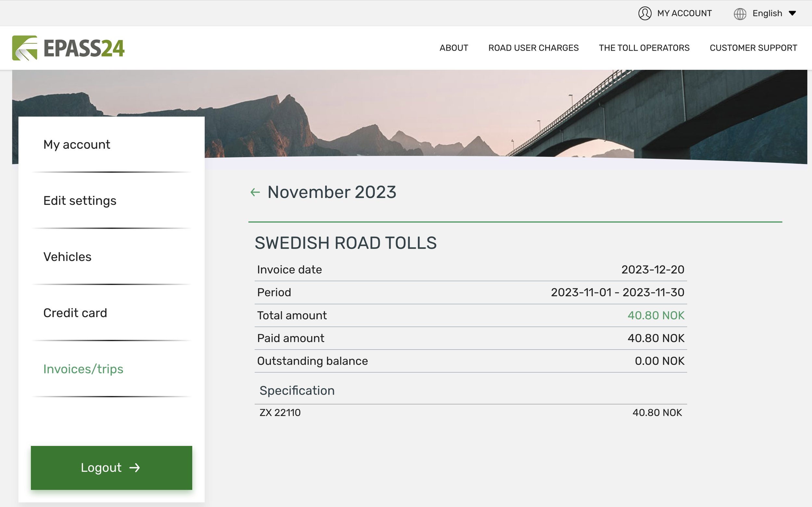
Task: Select Vehicles in the sidebar
Action: coord(67,257)
